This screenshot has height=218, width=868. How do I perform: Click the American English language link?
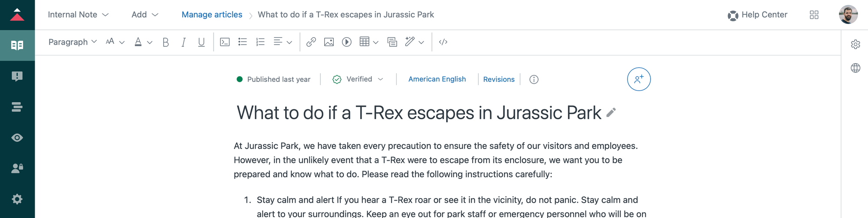point(437,79)
